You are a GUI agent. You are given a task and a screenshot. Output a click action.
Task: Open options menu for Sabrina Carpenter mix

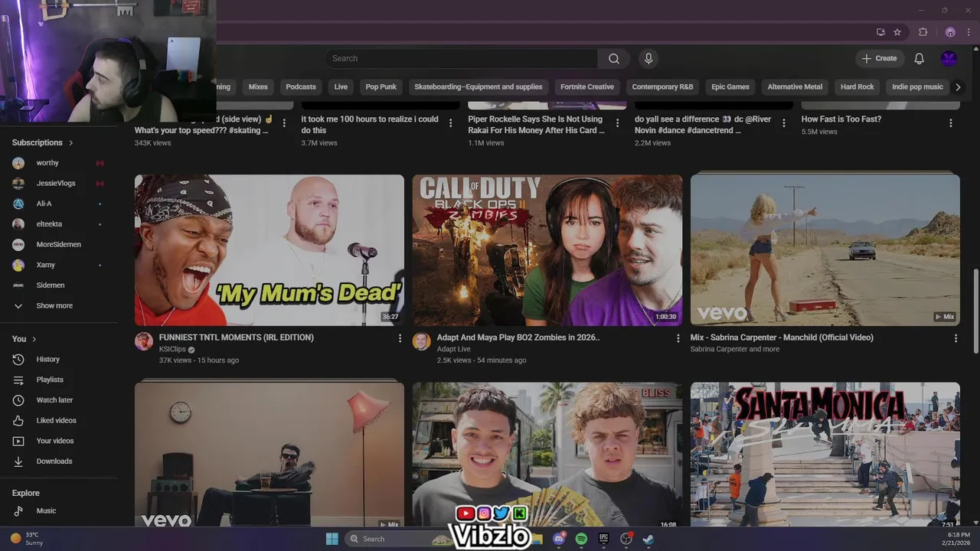955,338
